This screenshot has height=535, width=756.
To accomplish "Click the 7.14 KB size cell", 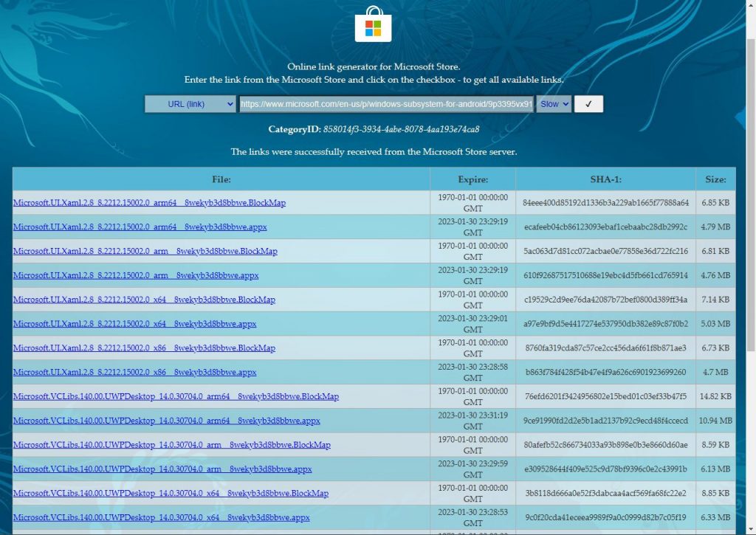I will pyautogui.click(x=715, y=300).
